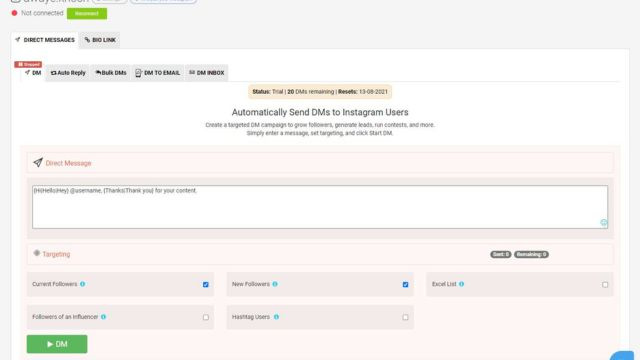Screen dimensions: 640x360
Task: Switch to Bulk DMs tab
Action: (x=111, y=73)
